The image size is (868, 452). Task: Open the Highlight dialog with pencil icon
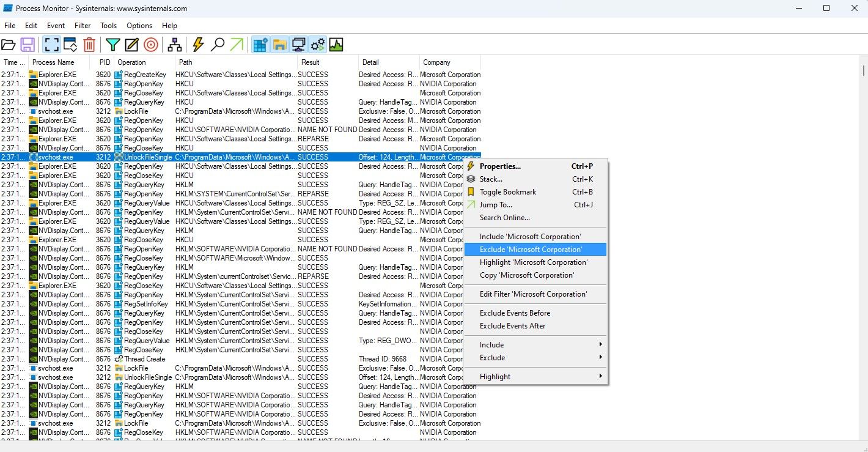click(131, 44)
